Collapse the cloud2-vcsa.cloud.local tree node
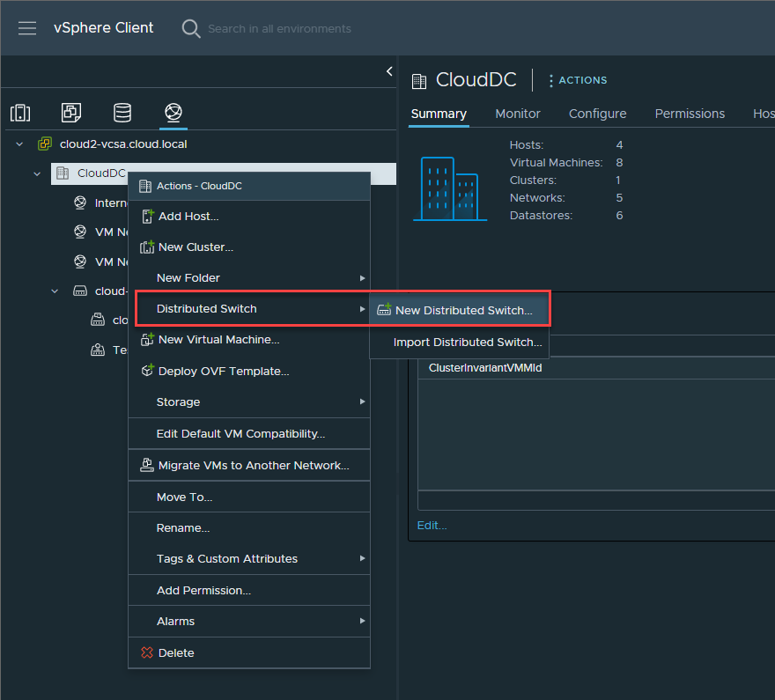This screenshot has width=775, height=700. 19,144
